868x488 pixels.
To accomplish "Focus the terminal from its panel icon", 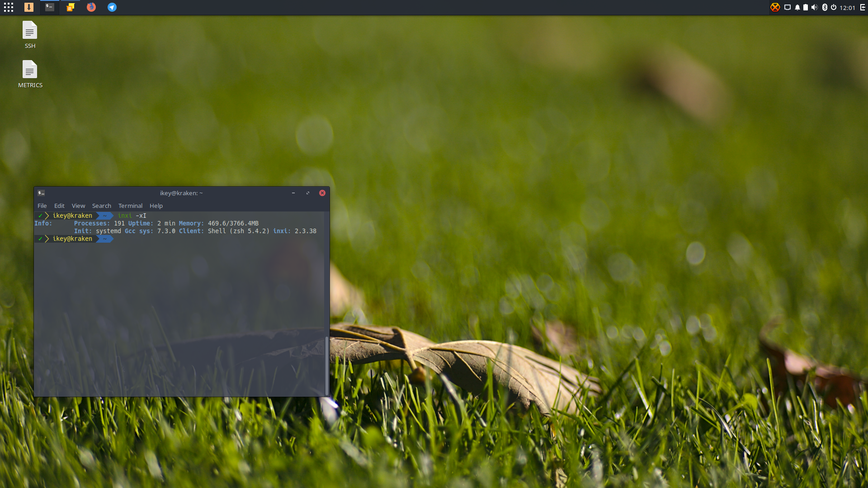I will point(50,7).
